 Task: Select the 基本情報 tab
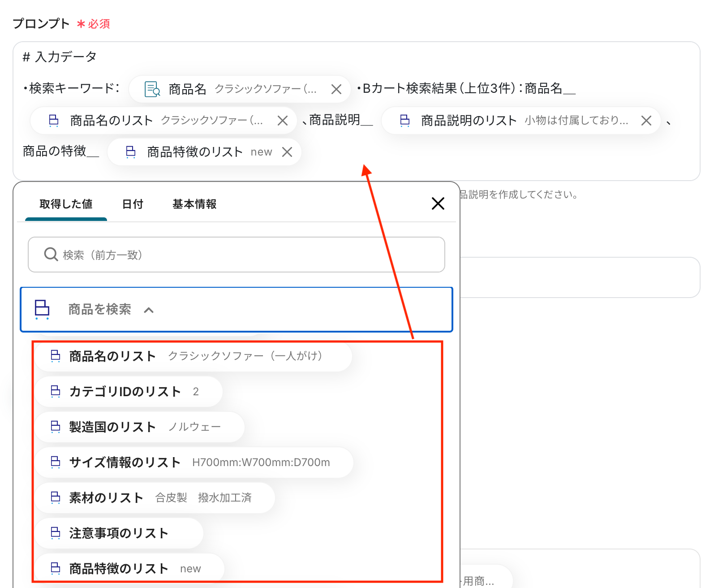[194, 204]
